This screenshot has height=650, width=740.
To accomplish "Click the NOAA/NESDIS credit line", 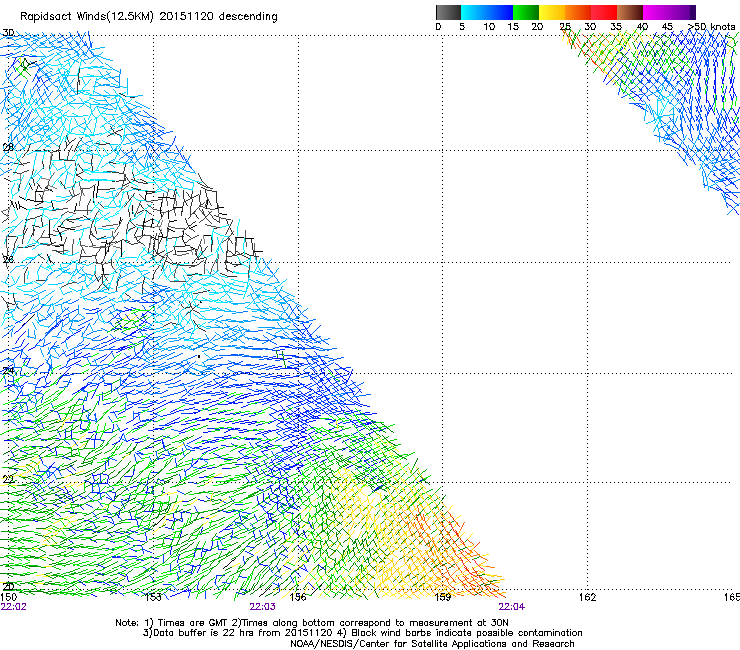I will click(x=432, y=644).
